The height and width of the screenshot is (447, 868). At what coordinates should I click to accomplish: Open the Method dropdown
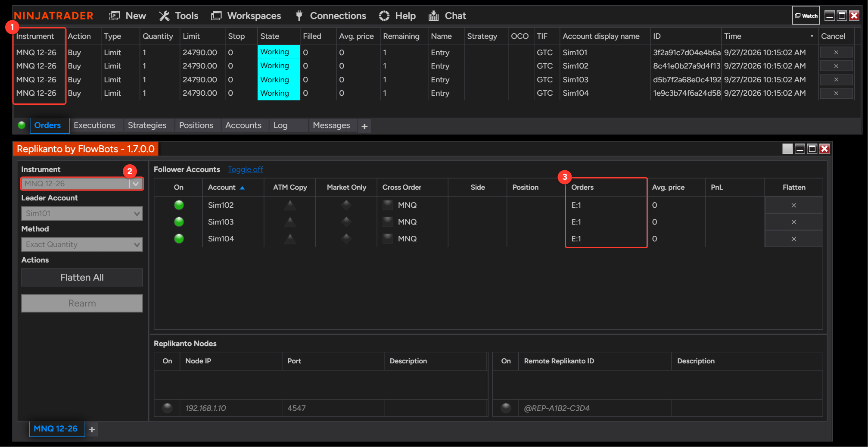pyautogui.click(x=82, y=244)
